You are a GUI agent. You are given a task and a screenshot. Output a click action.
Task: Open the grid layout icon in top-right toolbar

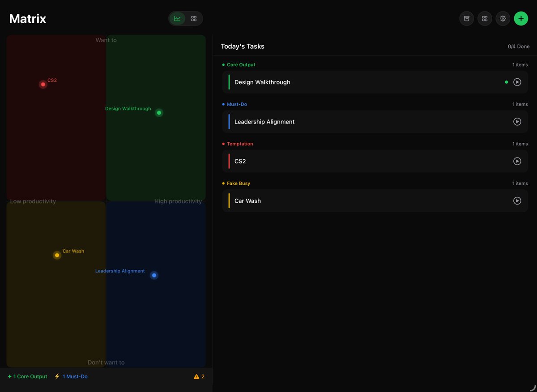coord(485,18)
